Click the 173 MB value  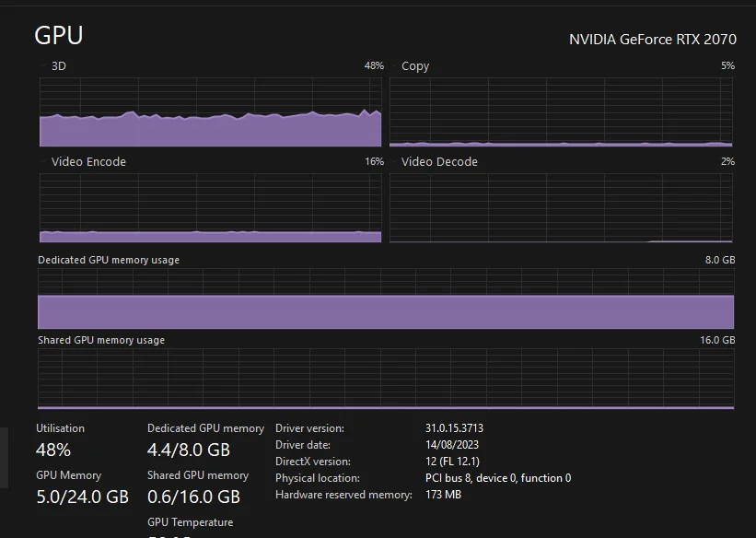[x=444, y=495]
